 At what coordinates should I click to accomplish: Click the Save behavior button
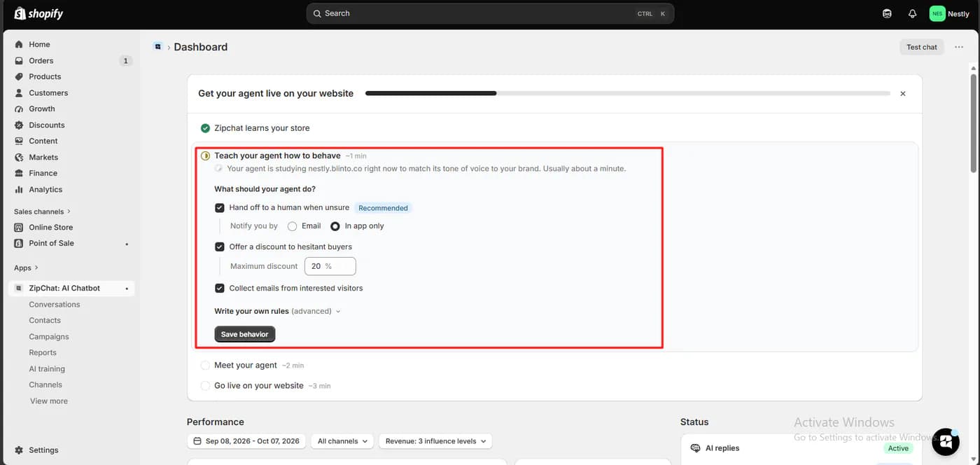(x=245, y=334)
